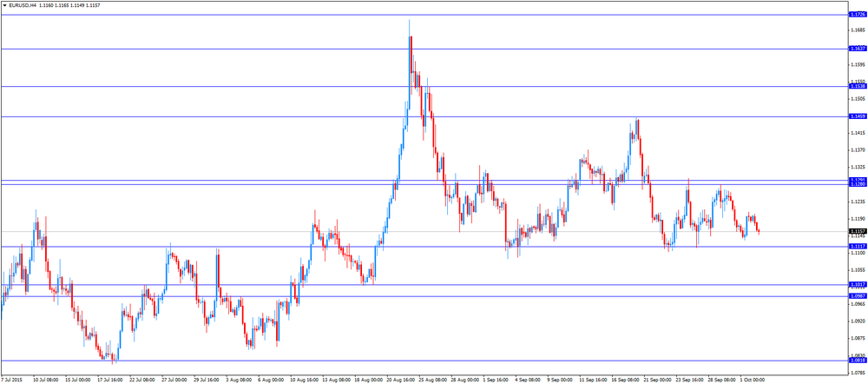Click price scale value 1.1235
The image size is (868, 384).
click(x=858, y=202)
